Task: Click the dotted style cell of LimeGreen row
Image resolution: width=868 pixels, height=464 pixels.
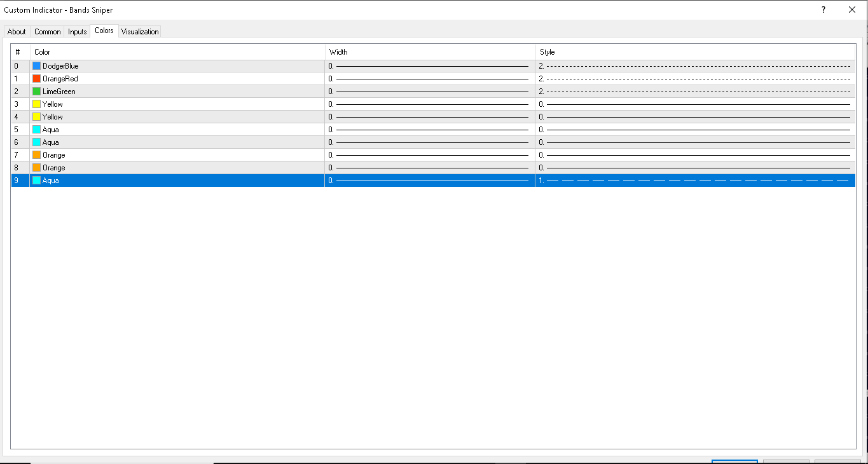Action: pos(696,92)
